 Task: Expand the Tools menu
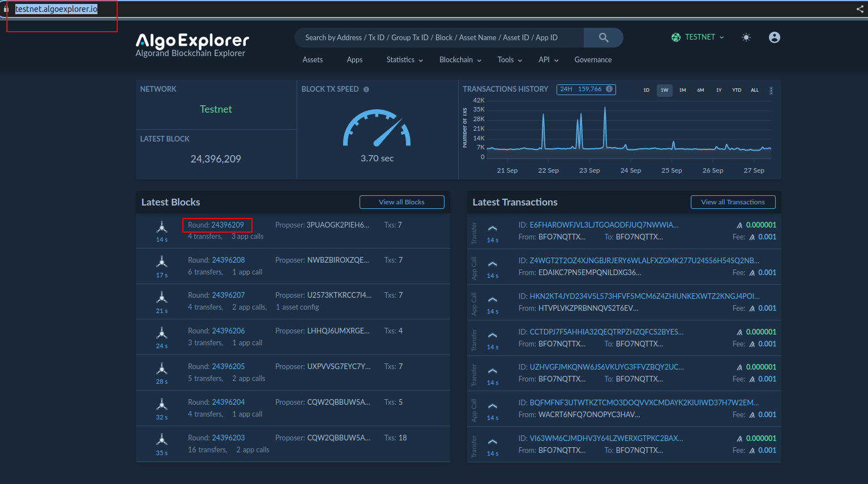coord(510,60)
